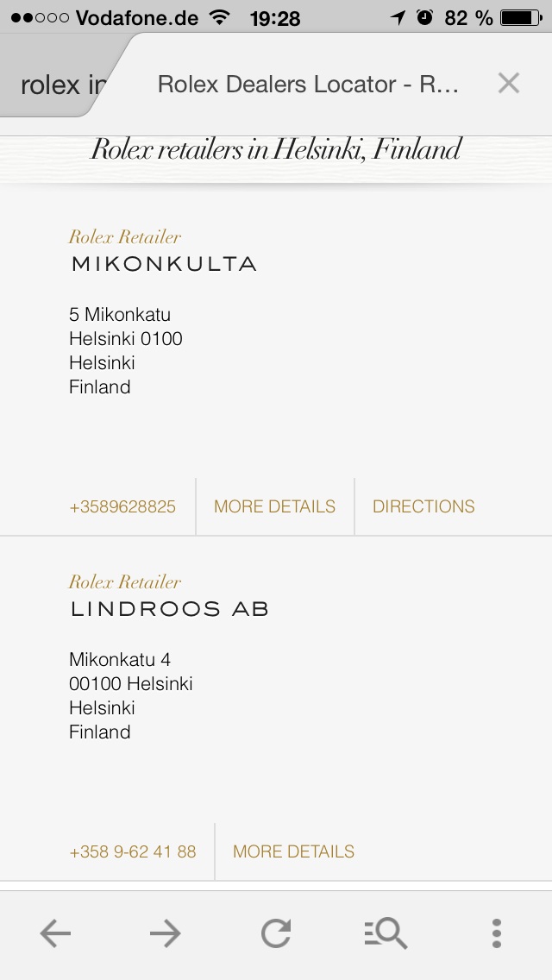Image resolution: width=552 pixels, height=980 pixels.
Task: Tap the browser back arrow
Action: [x=55, y=933]
